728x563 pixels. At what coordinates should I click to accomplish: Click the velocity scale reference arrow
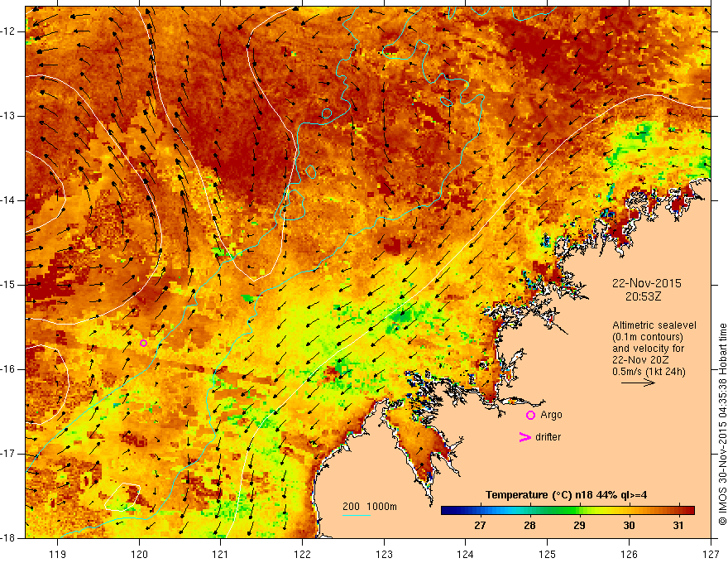(638, 383)
